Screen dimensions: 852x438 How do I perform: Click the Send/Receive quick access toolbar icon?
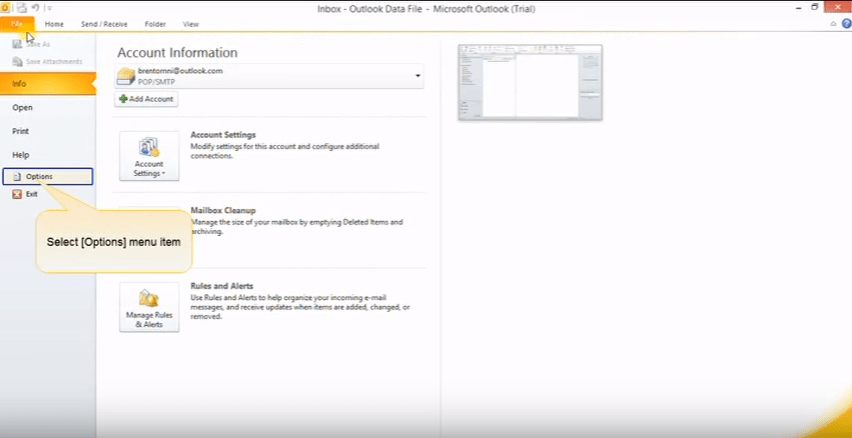22,8
